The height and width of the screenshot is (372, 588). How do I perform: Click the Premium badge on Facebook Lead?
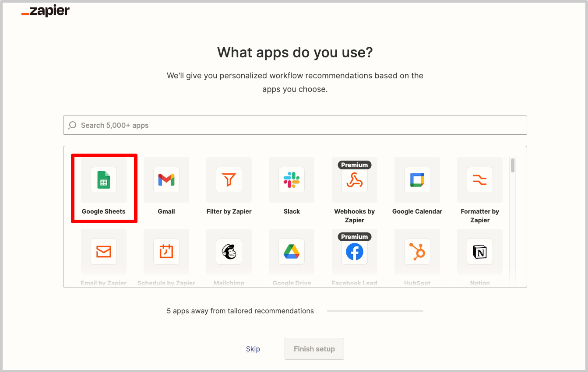tap(355, 237)
